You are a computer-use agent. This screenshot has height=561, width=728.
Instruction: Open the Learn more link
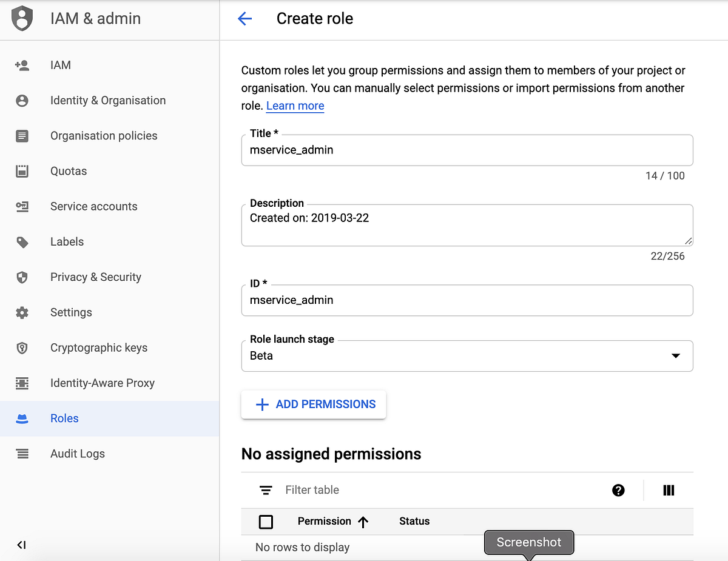point(295,106)
